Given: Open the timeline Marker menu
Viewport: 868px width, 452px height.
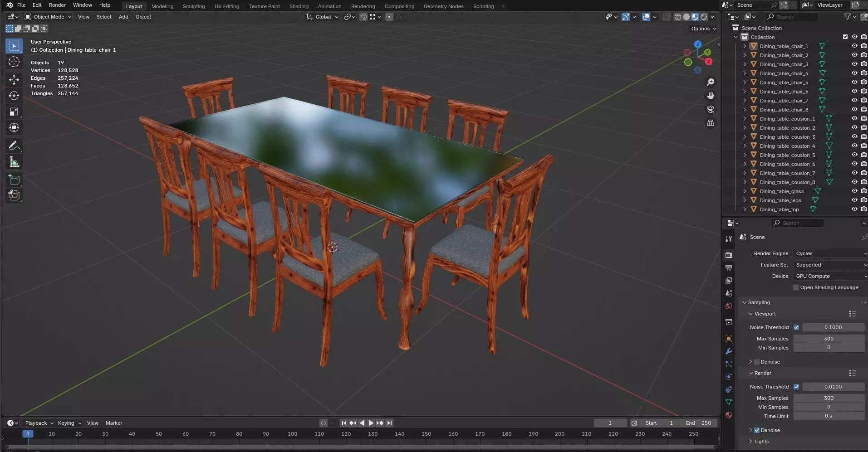Looking at the screenshot, I should 114,423.
